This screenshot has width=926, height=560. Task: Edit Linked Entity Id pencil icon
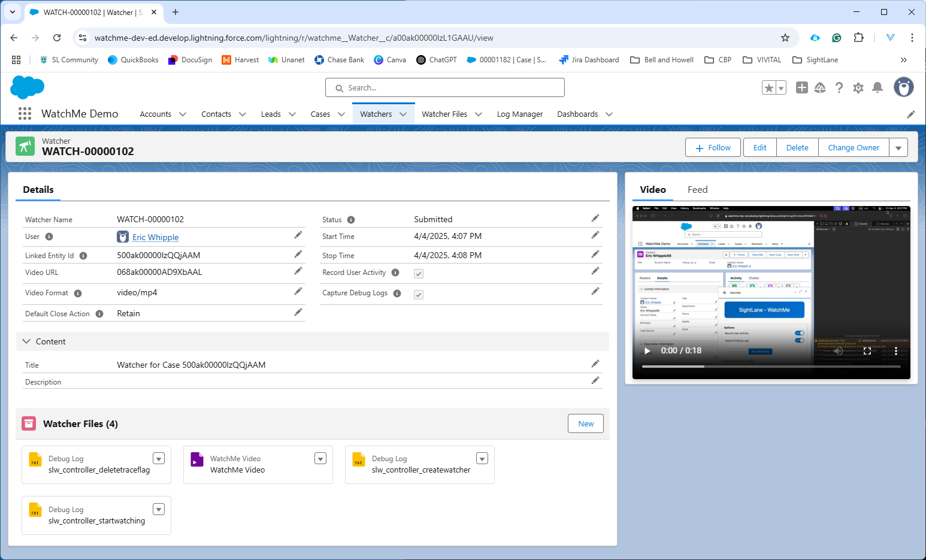[x=298, y=255]
